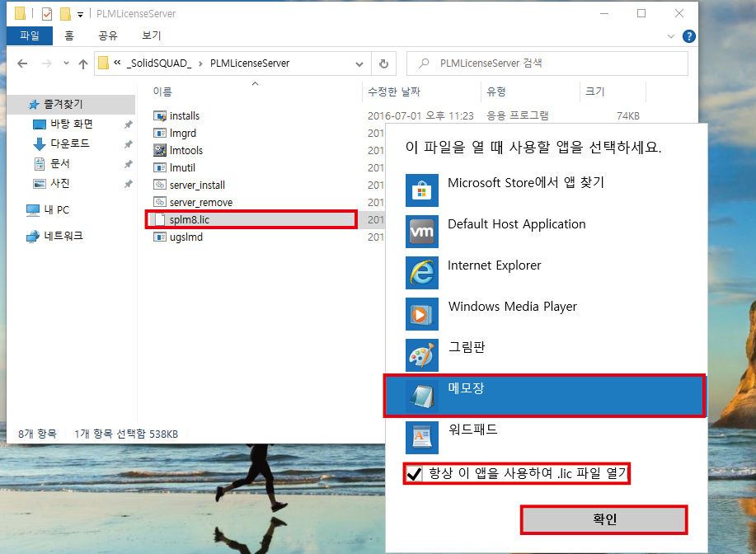Choose Windows Media Player option
This screenshot has height=554, width=756.
click(545, 314)
